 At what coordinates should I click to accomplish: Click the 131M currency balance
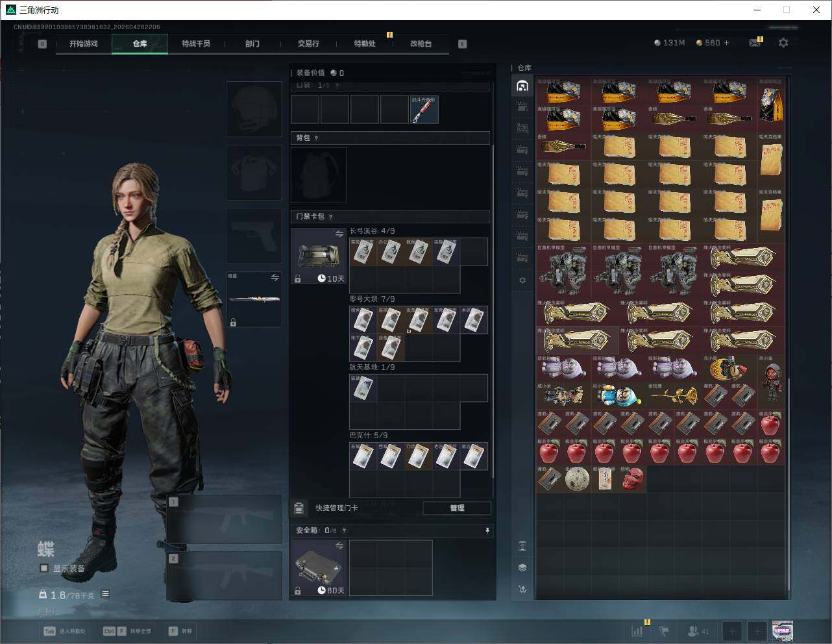pyautogui.click(x=669, y=42)
